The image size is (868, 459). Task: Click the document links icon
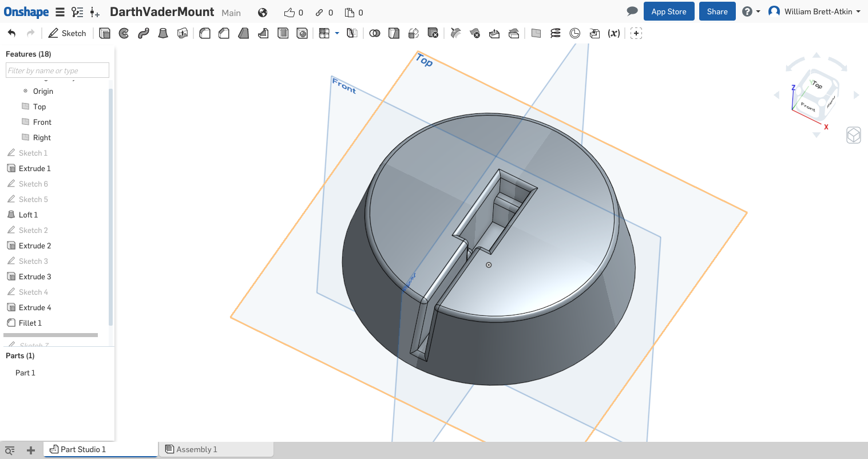click(319, 13)
